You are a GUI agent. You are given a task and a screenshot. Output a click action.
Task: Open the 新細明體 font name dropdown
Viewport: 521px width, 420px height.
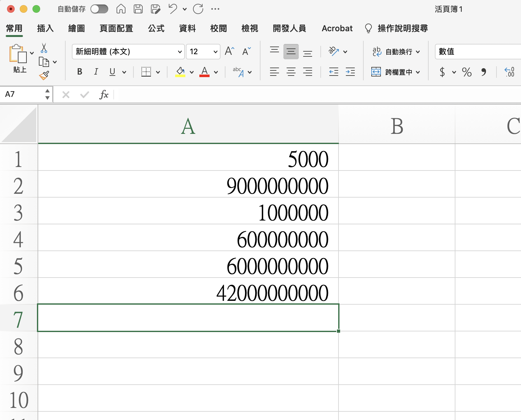click(x=180, y=52)
